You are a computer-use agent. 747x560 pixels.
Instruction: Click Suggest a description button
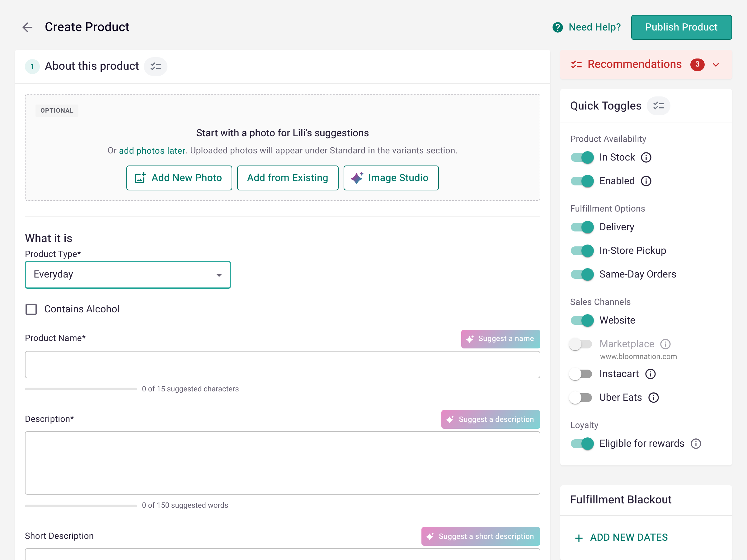[x=491, y=420]
